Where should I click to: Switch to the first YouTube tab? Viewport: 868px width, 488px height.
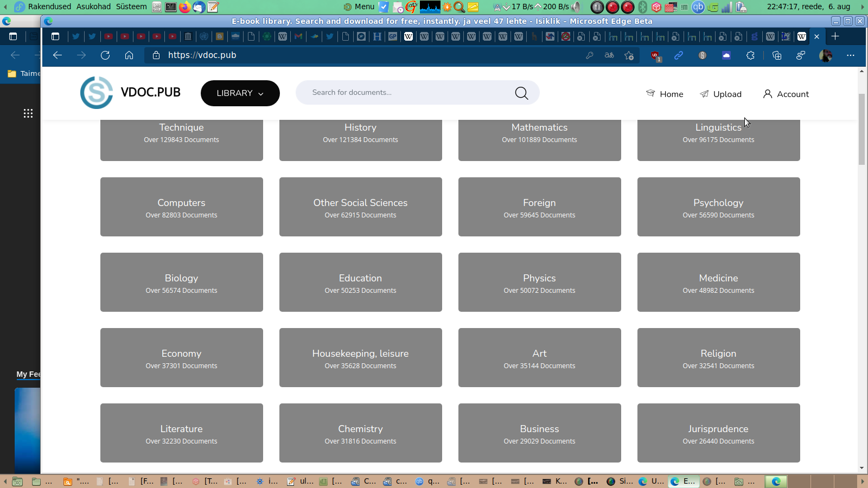[108, 37]
